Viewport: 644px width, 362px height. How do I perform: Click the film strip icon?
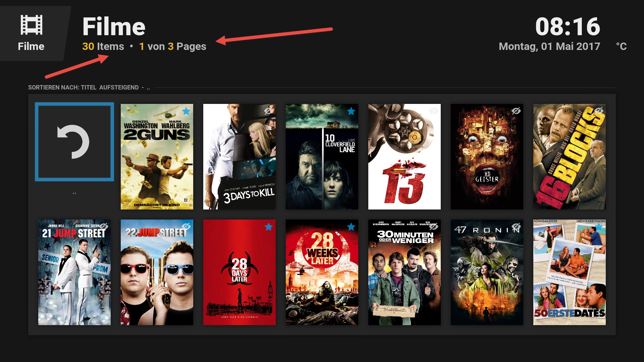(x=31, y=25)
